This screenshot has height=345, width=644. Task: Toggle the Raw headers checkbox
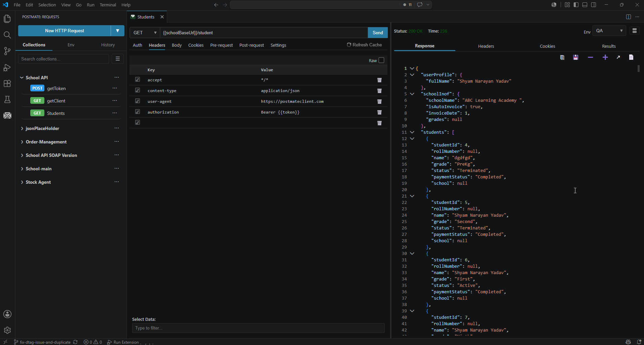(381, 60)
